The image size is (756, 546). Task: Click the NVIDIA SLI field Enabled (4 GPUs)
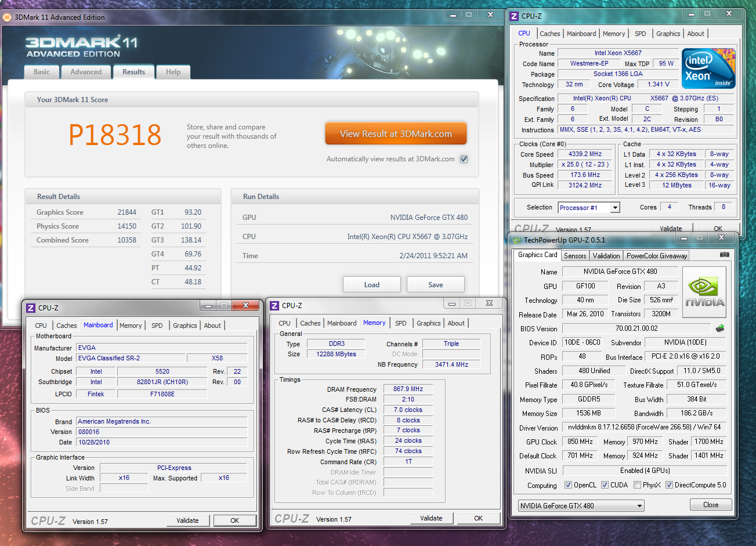coord(645,471)
